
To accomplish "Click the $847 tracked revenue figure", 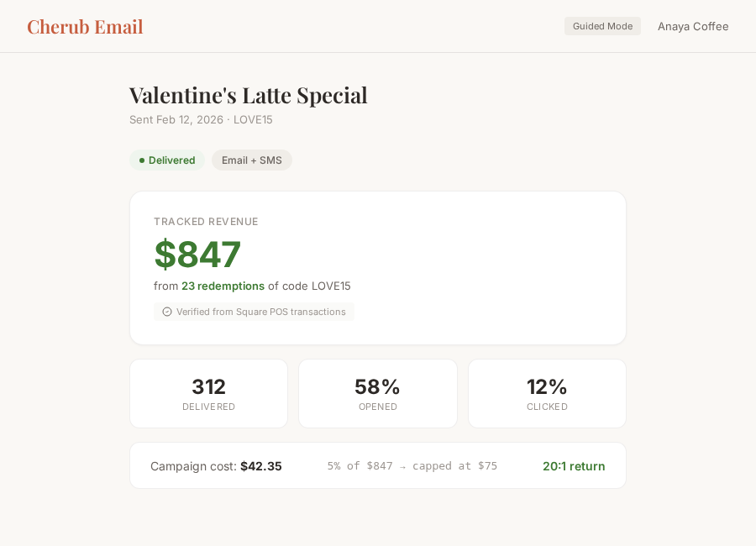I will (x=197, y=254).
